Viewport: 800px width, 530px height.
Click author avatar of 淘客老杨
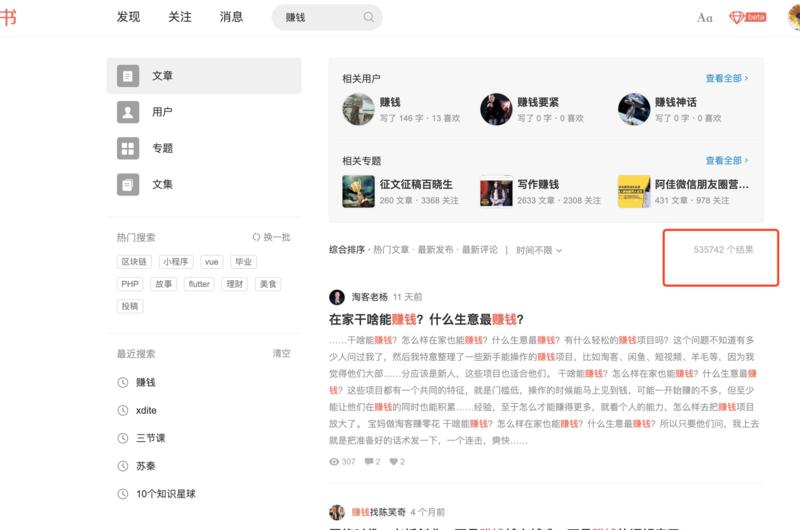(x=337, y=297)
